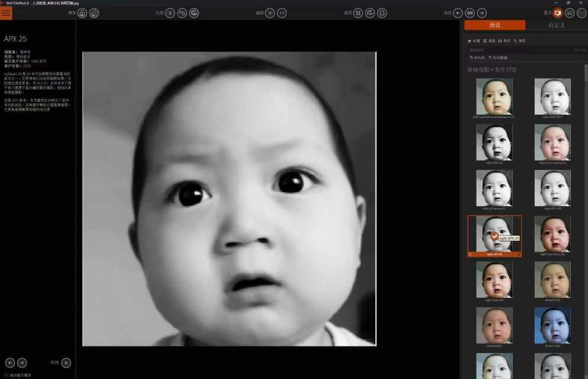Toggle the histogram display icon in 显示 group
The image size is (588, 379).
coord(581,13)
